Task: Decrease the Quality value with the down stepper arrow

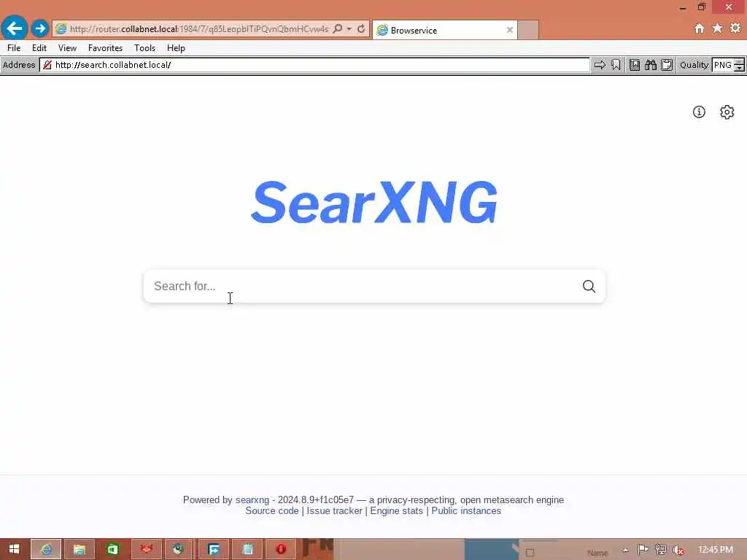Action: (740, 68)
